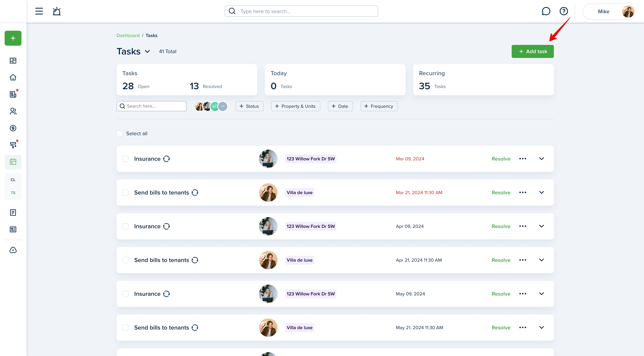Viewport: 644px width, 356px height.
Task: Expand the Apr 09, 2024 Insurance row
Action: (542, 226)
